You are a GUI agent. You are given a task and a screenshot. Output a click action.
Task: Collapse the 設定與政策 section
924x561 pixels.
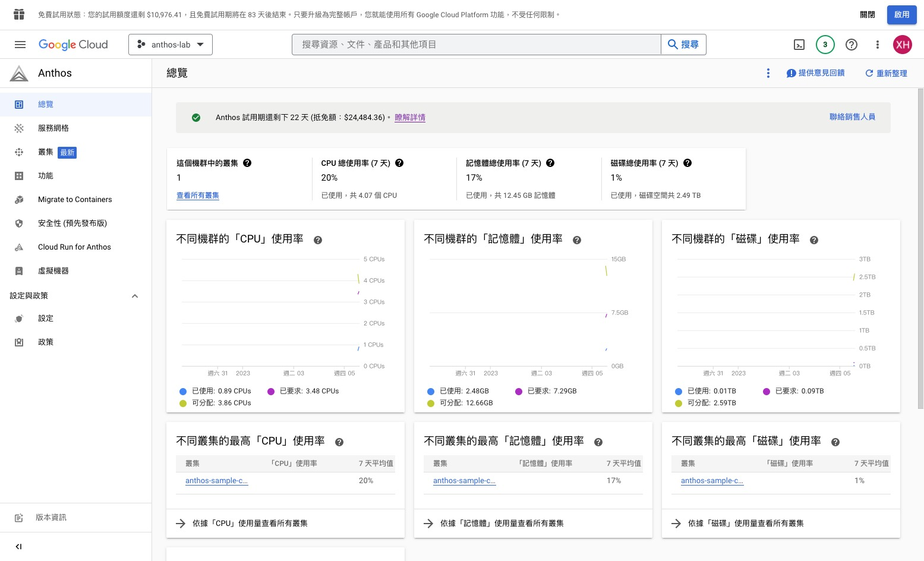[135, 296]
